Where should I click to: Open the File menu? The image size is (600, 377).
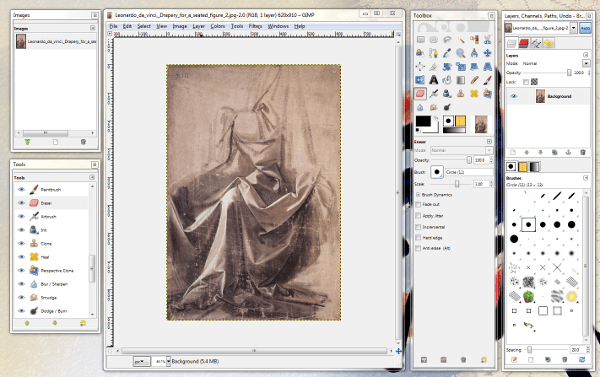[114, 26]
